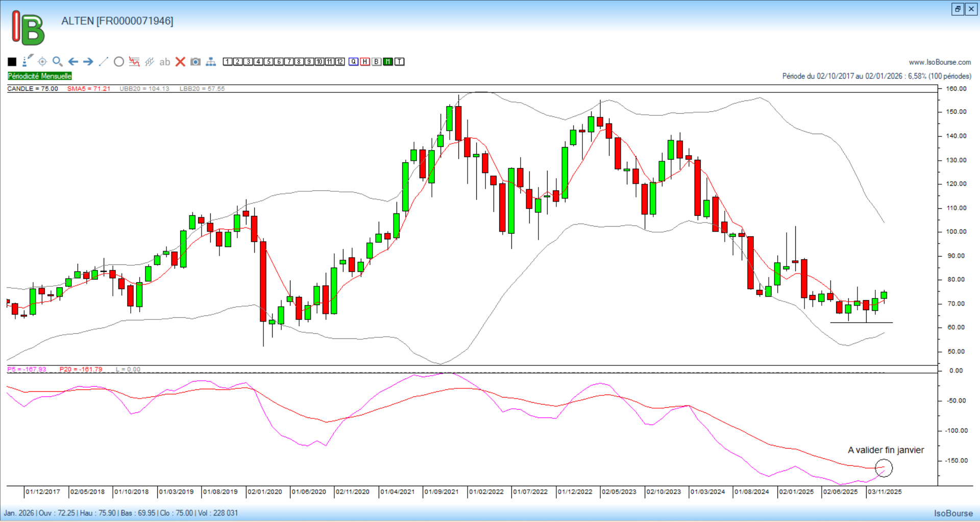
Task: Toggle the green M monthly button
Action: 388,62
